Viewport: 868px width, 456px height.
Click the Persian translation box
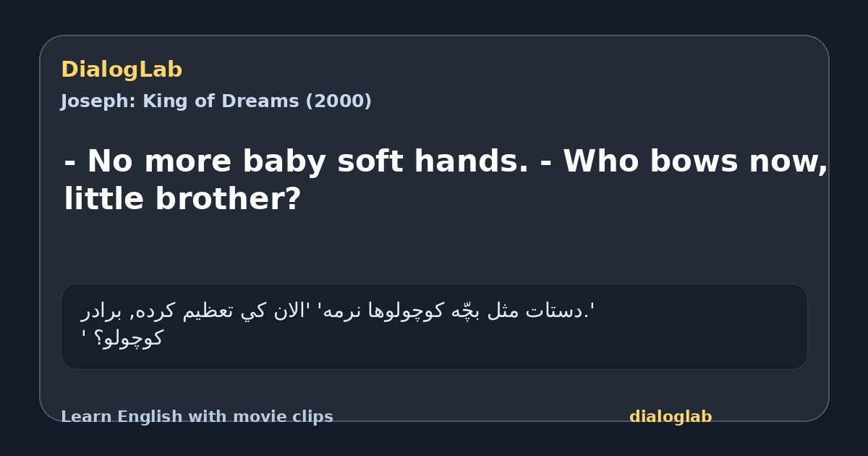tap(434, 326)
